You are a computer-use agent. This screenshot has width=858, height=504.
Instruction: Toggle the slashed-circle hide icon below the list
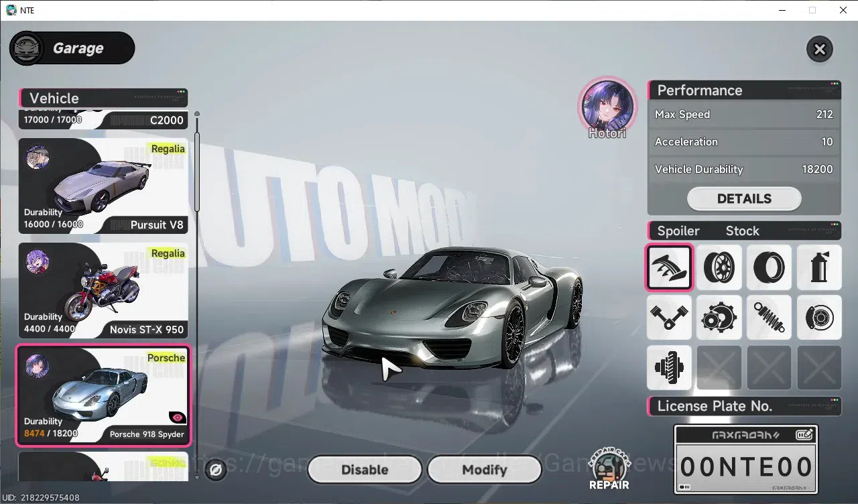click(x=216, y=470)
